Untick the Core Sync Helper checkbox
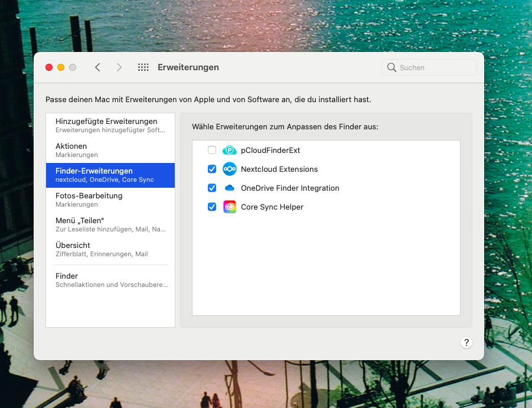 tap(212, 207)
